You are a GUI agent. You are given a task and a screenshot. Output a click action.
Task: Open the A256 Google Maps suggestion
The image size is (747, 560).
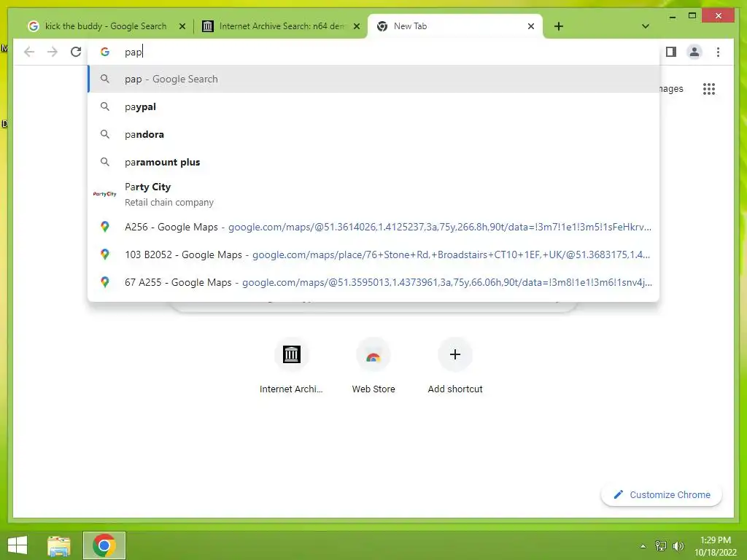click(x=374, y=227)
